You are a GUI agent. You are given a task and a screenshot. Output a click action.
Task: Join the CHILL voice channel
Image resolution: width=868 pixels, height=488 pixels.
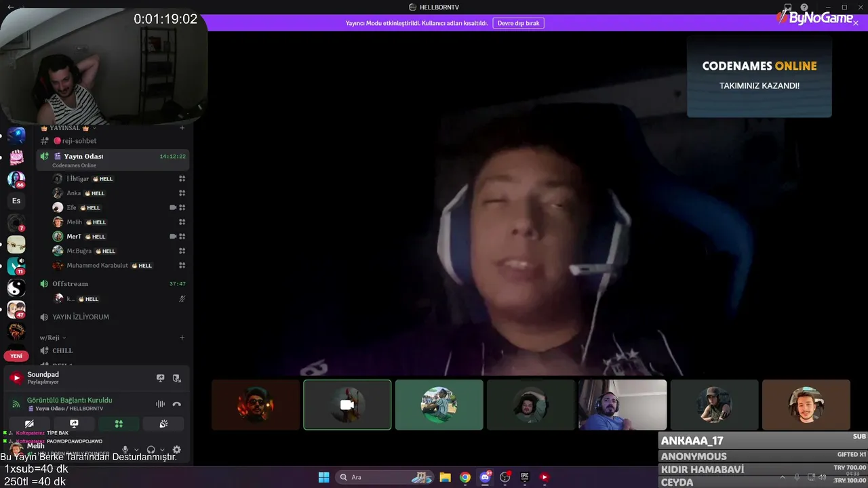pyautogui.click(x=113, y=350)
